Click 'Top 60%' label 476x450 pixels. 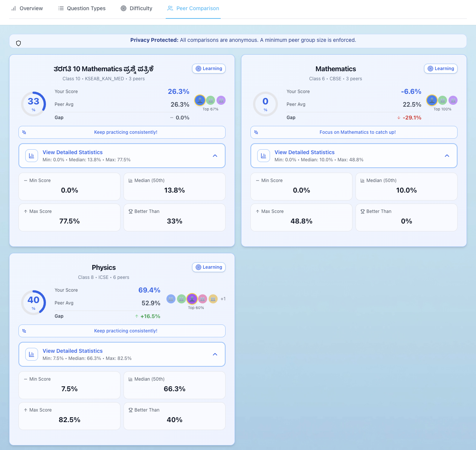[196, 308]
